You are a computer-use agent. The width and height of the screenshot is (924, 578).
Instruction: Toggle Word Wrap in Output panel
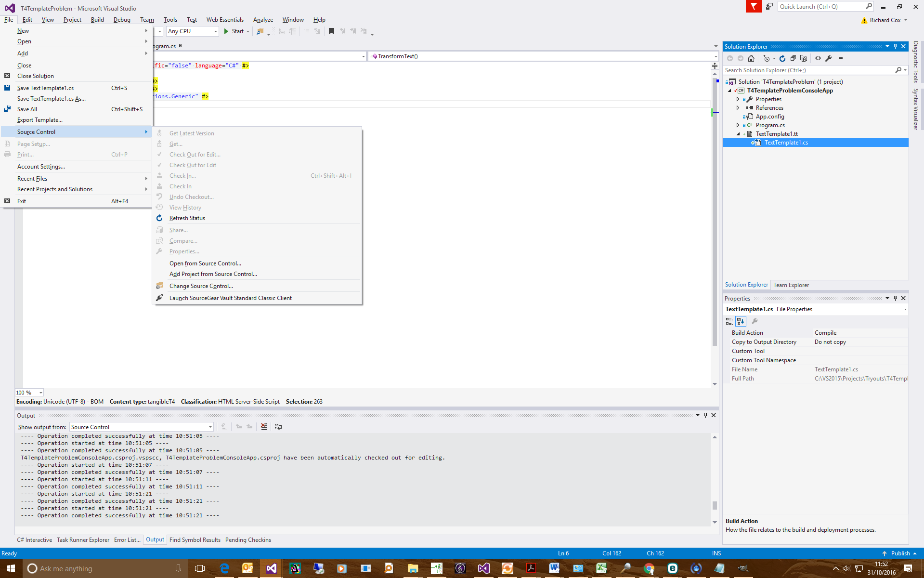(278, 427)
